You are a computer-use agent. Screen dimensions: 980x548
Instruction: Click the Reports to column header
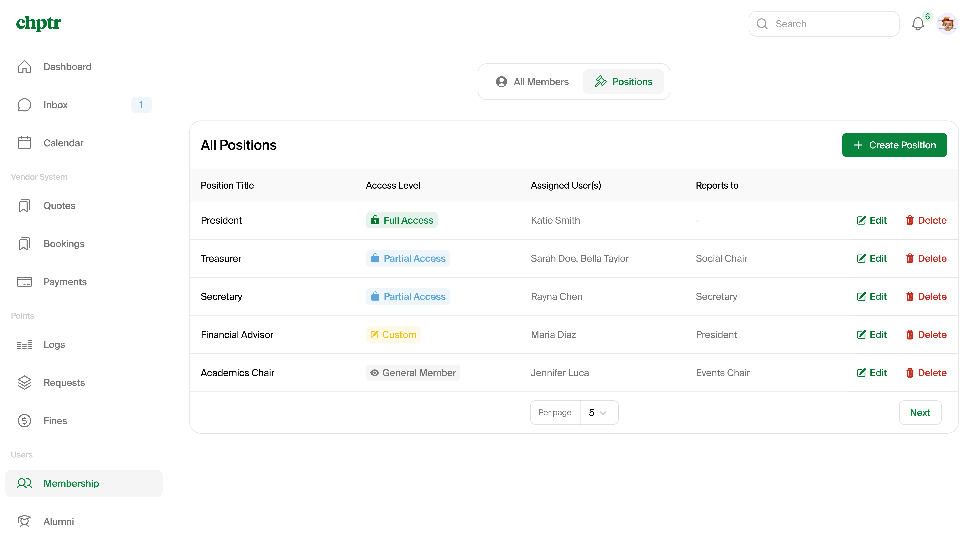click(x=717, y=185)
